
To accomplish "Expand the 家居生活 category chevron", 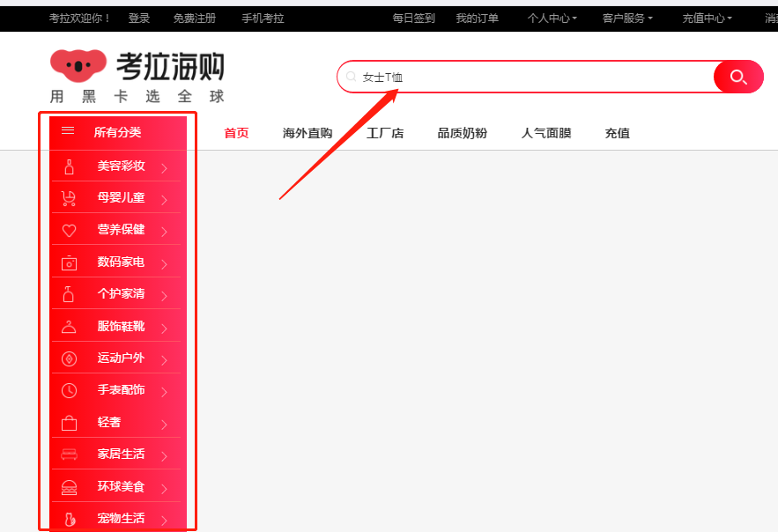I will [164, 456].
